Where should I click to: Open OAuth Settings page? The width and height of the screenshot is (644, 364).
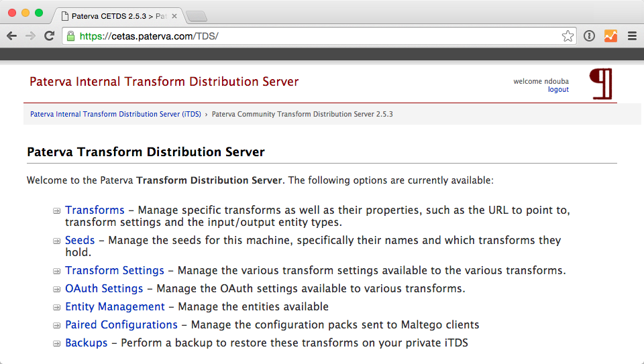click(104, 288)
